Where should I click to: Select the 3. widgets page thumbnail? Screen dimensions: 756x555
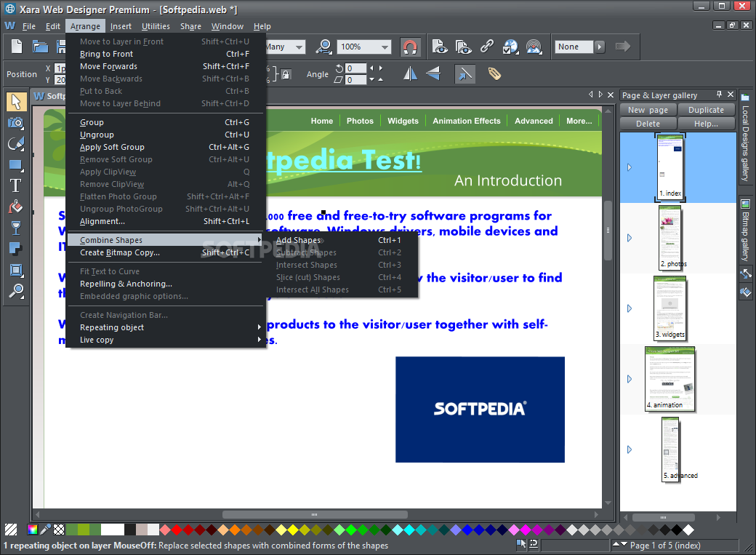pyautogui.click(x=669, y=308)
